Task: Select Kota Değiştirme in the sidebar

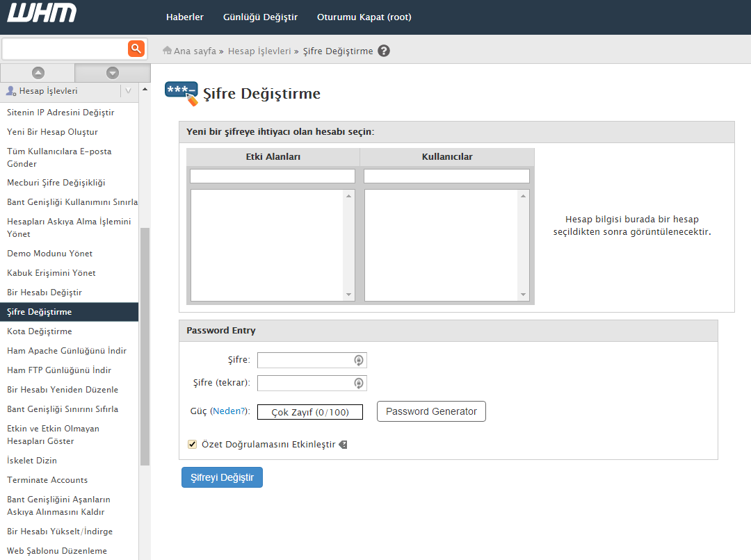Action: pyautogui.click(x=40, y=331)
